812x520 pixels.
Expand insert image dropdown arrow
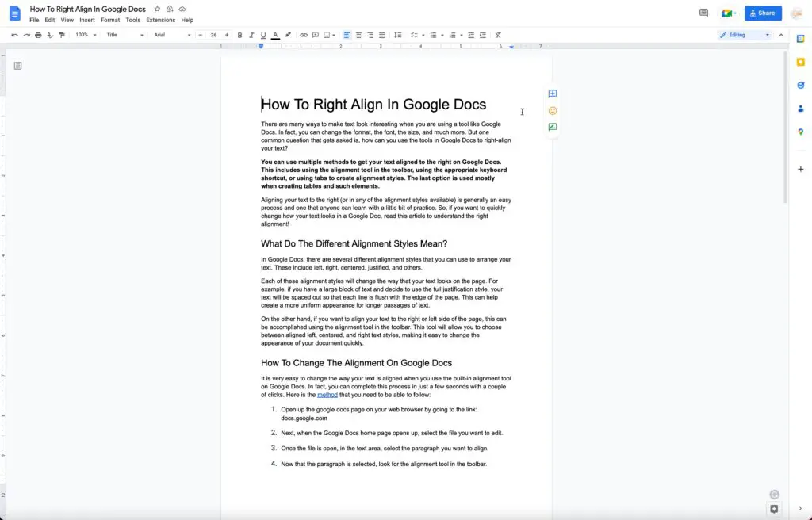point(334,35)
